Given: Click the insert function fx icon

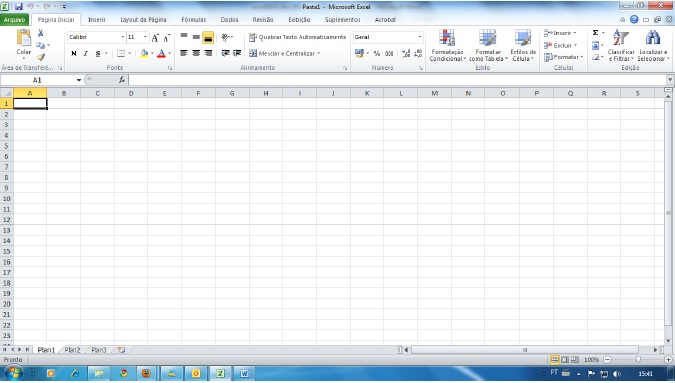Looking at the screenshot, I should tap(122, 80).
